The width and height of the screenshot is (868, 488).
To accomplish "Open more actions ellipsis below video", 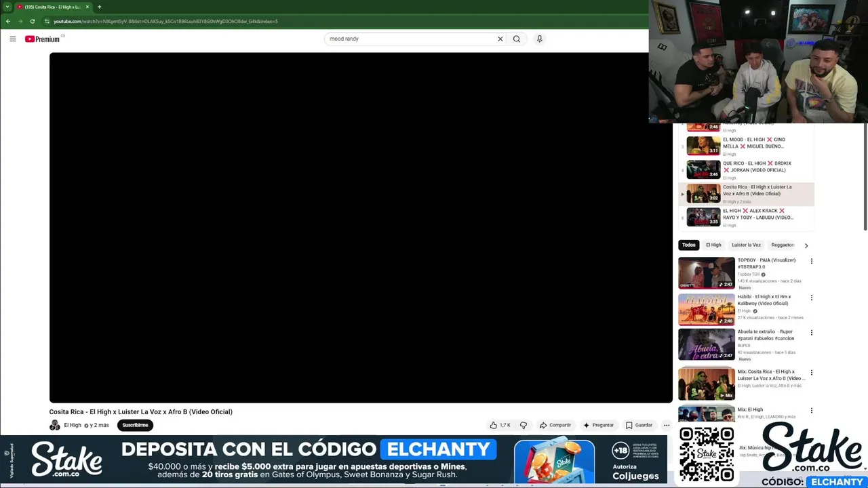I will click(667, 425).
